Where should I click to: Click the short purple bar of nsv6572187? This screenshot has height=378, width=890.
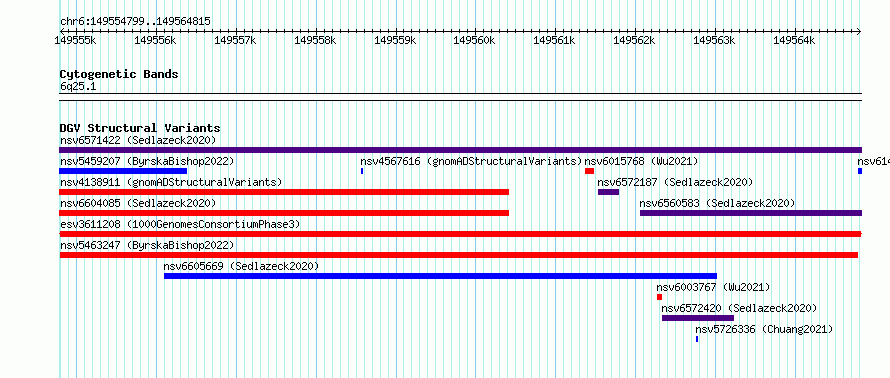[608, 192]
